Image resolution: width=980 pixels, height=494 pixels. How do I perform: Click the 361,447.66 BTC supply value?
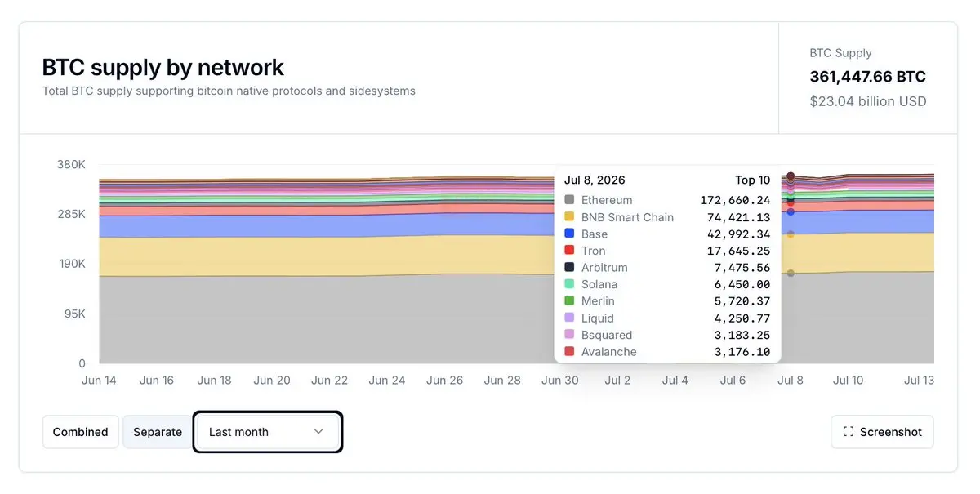point(867,77)
